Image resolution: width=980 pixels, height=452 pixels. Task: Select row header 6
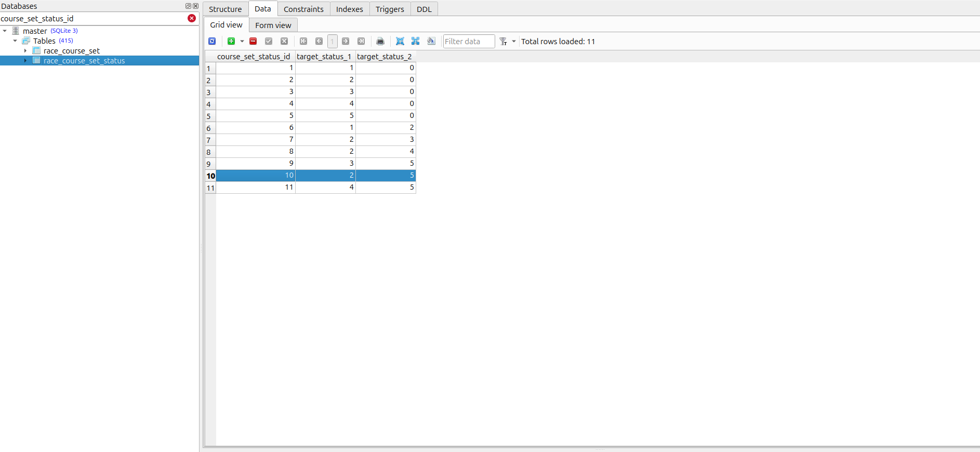tap(210, 128)
